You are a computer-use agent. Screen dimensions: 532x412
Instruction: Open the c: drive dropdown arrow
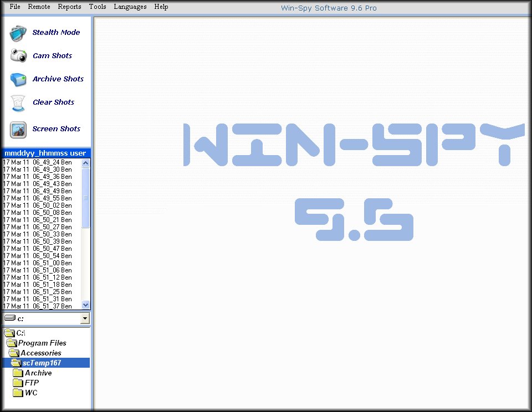point(85,318)
